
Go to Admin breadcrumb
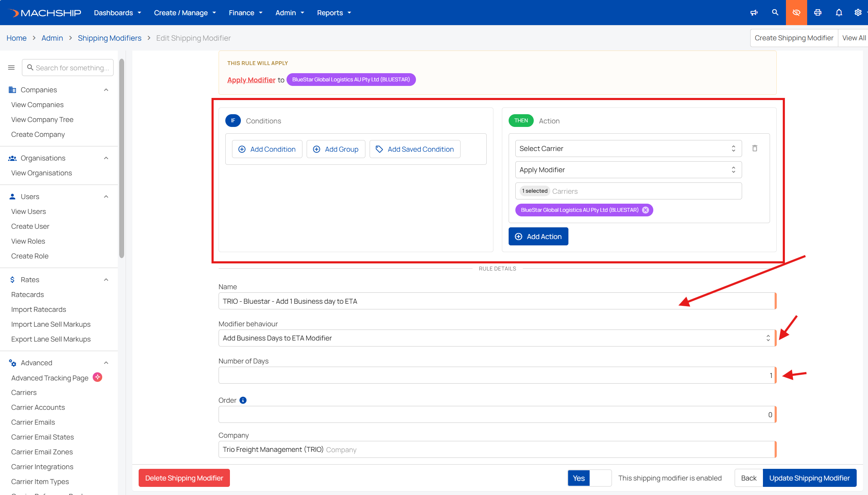tap(52, 38)
